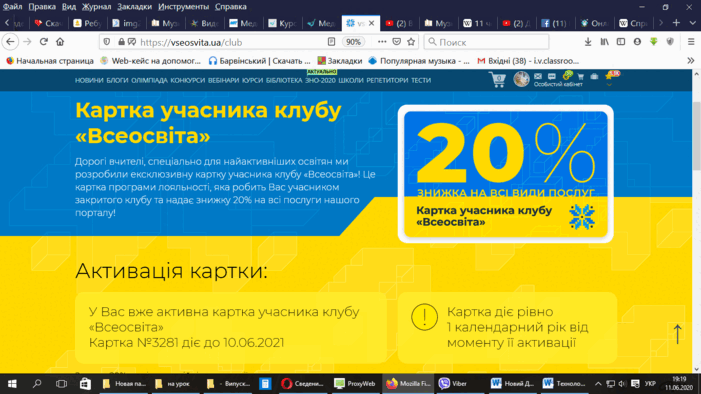Open the Файл menu
The image size is (701, 394).
tap(13, 7)
